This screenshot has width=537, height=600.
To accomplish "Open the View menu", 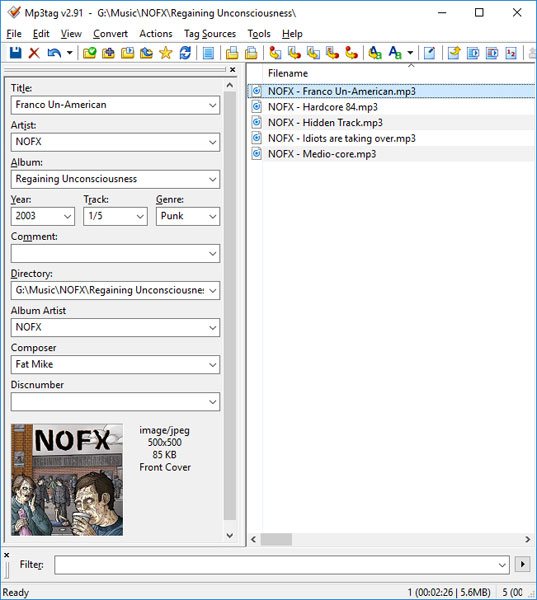I will tap(71, 34).
